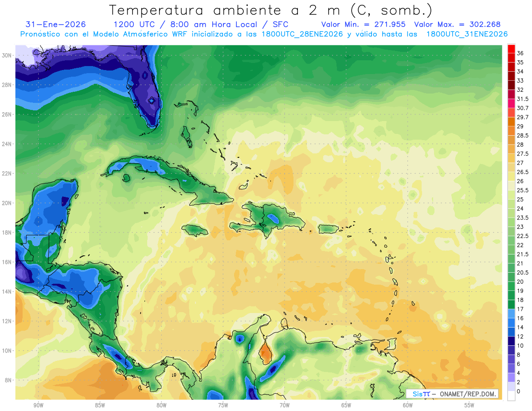Screen dimensions: 532x411
Task: Click the colorbar value 19
Action: point(520,291)
